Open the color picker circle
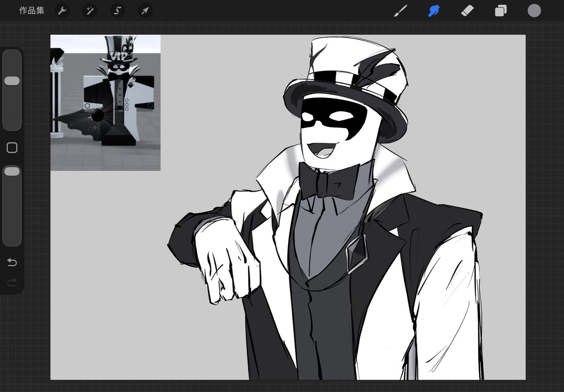The image size is (564, 392). tap(534, 10)
